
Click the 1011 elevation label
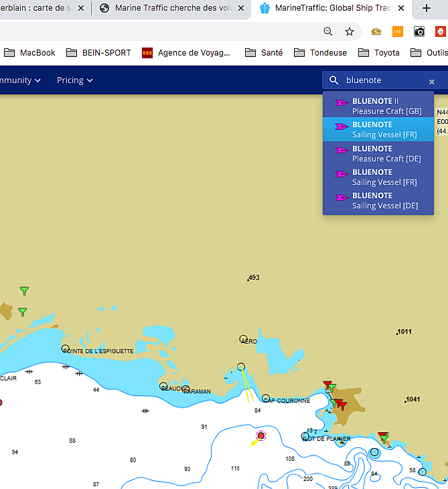coord(404,332)
